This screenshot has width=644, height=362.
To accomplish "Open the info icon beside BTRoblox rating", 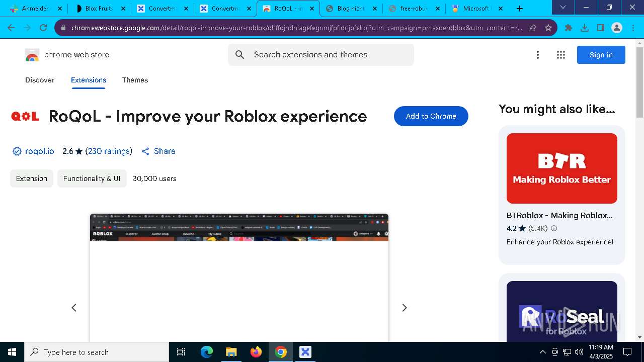I will (x=554, y=228).
